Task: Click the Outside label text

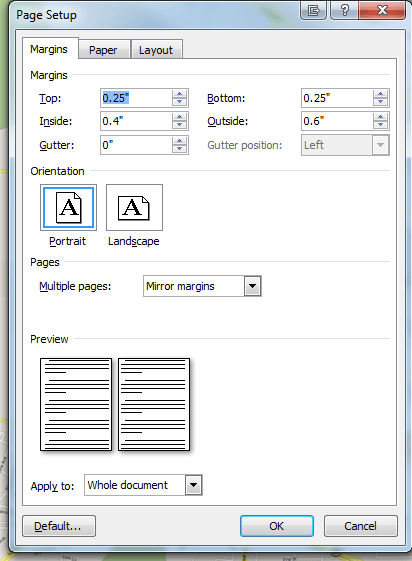Action: 227,121
